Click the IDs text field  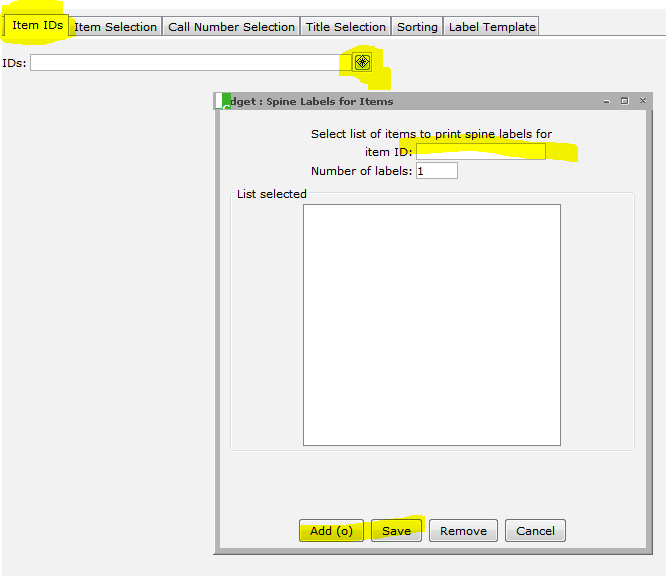point(190,63)
